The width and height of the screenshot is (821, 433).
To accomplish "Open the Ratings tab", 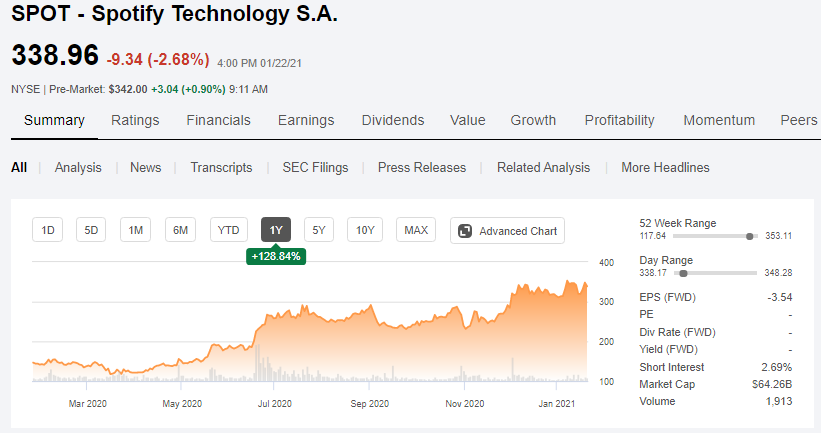I will [135, 120].
